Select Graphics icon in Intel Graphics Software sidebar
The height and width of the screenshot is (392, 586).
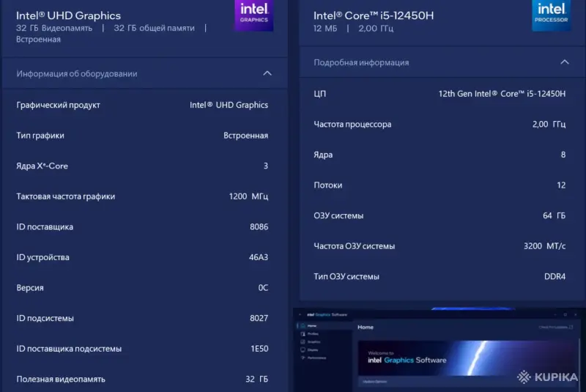pyautogui.click(x=303, y=342)
